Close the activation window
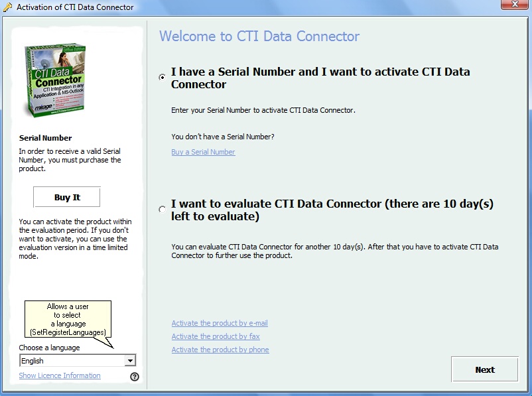The image size is (532, 396). (x=514, y=5)
